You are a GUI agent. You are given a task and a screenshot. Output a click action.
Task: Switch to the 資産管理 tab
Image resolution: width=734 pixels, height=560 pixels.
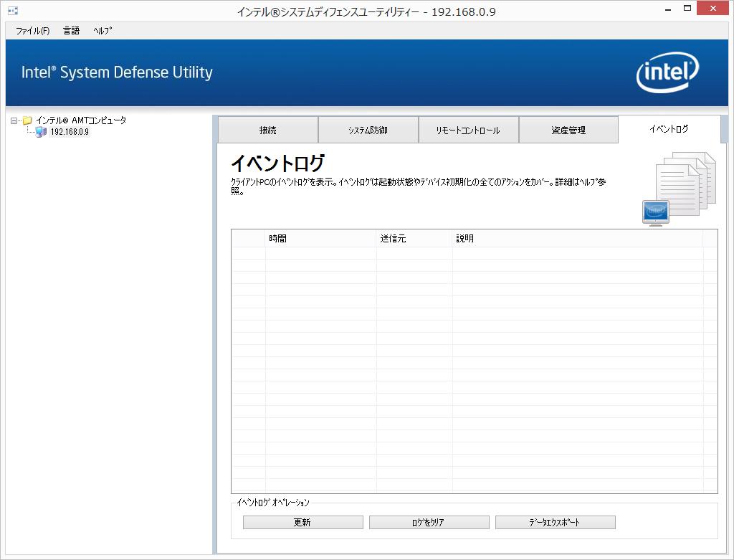(568, 130)
